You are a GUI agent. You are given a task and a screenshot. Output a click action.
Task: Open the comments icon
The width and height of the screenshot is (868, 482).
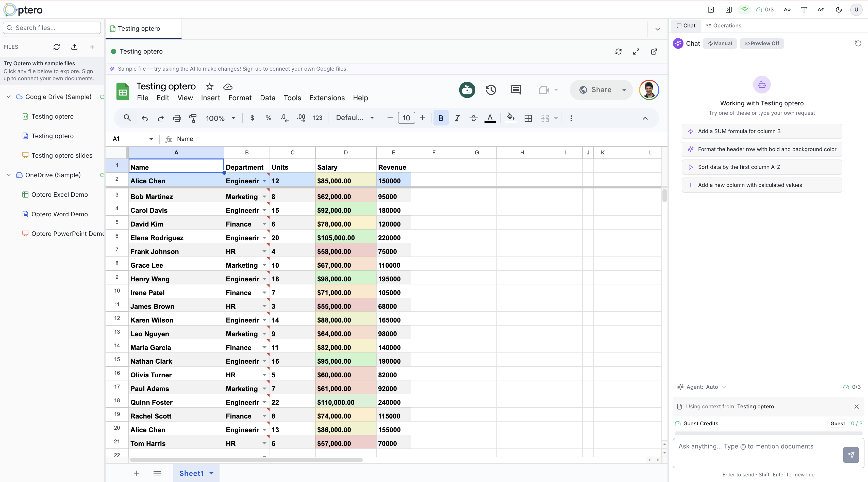click(516, 90)
